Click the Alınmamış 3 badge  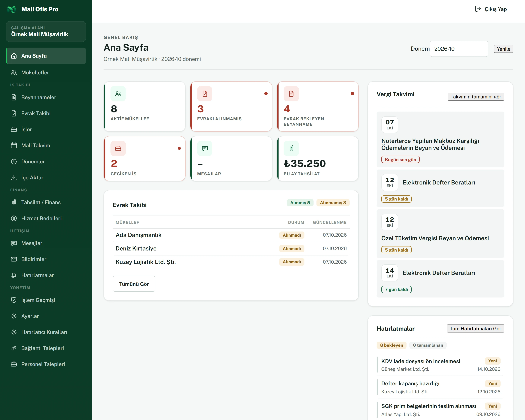tap(333, 203)
